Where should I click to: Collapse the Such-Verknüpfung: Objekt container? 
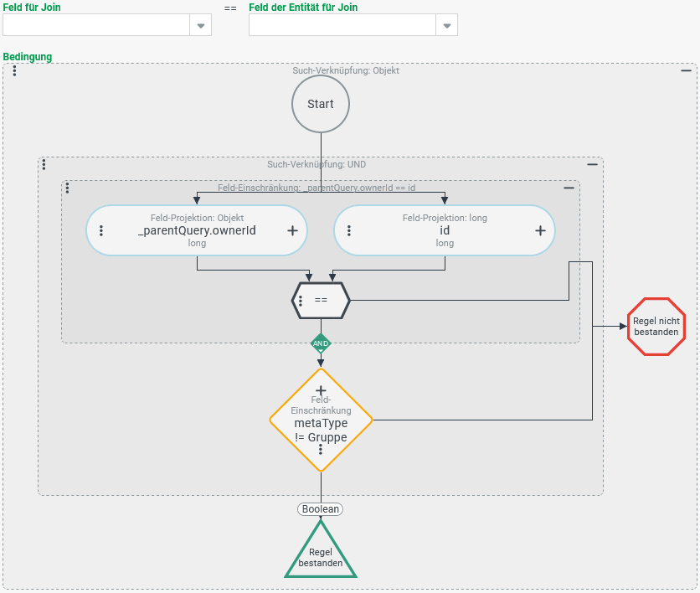coord(686,71)
